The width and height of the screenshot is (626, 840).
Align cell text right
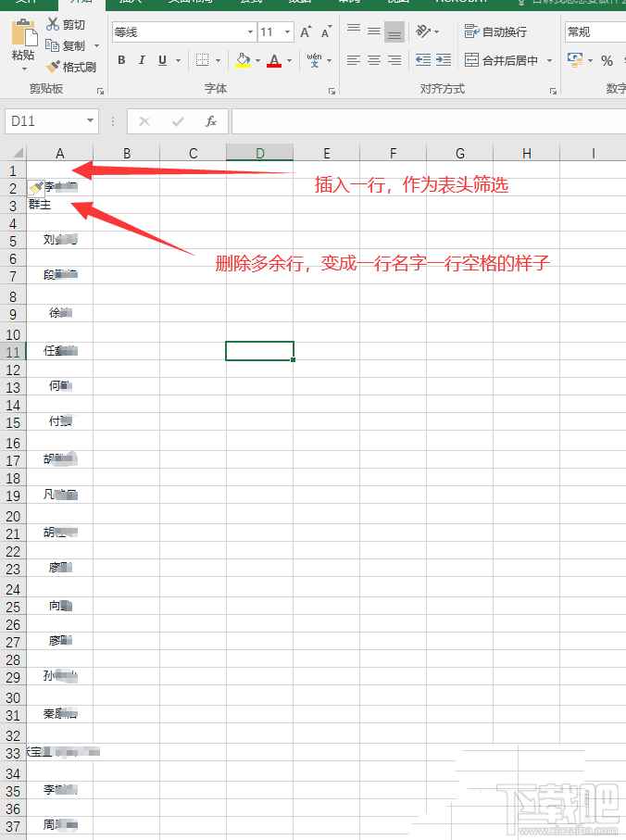click(x=394, y=60)
